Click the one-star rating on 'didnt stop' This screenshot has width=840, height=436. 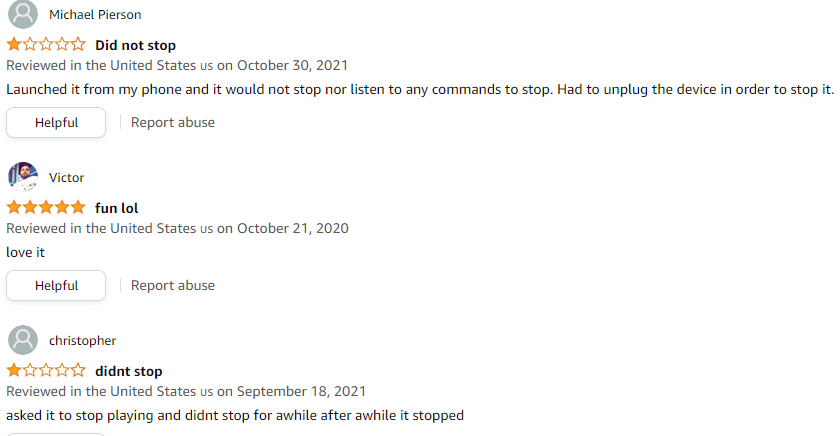(46, 370)
